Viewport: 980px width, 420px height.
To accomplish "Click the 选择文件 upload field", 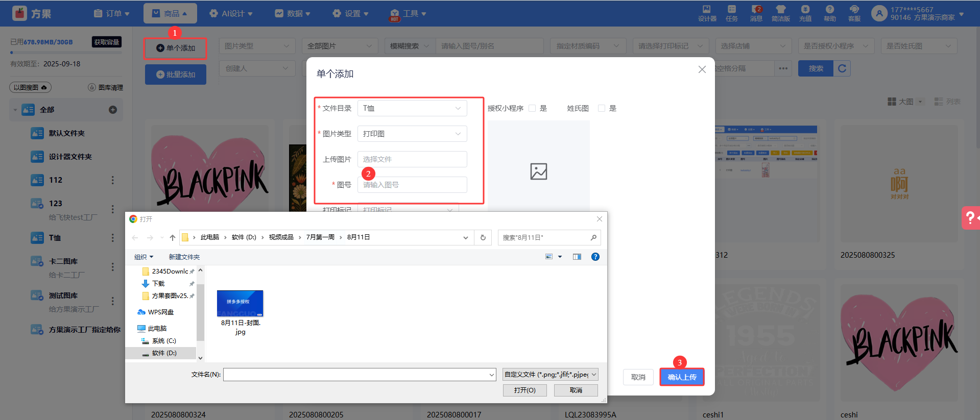I will (x=412, y=159).
